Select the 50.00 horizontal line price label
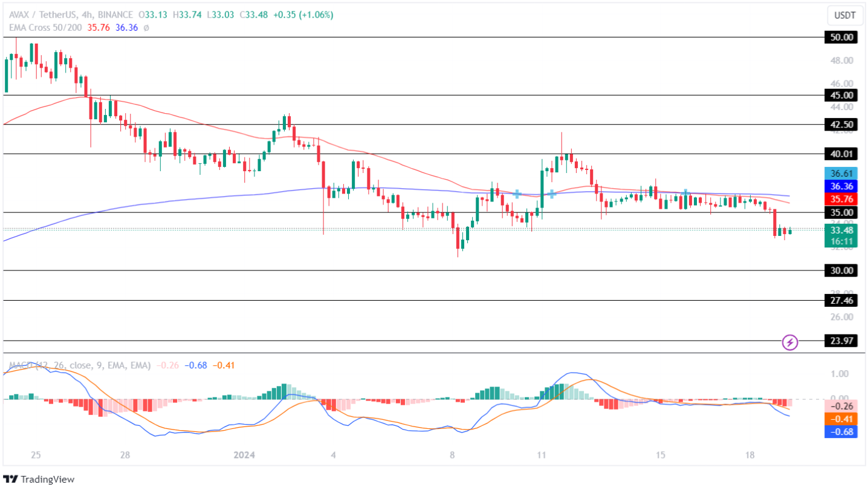This screenshot has width=868, height=487. tap(841, 38)
